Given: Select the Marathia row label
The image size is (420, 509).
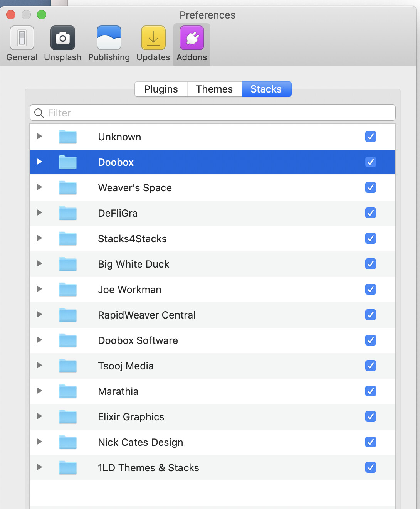Looking at the screenshot, I should 118,391.
